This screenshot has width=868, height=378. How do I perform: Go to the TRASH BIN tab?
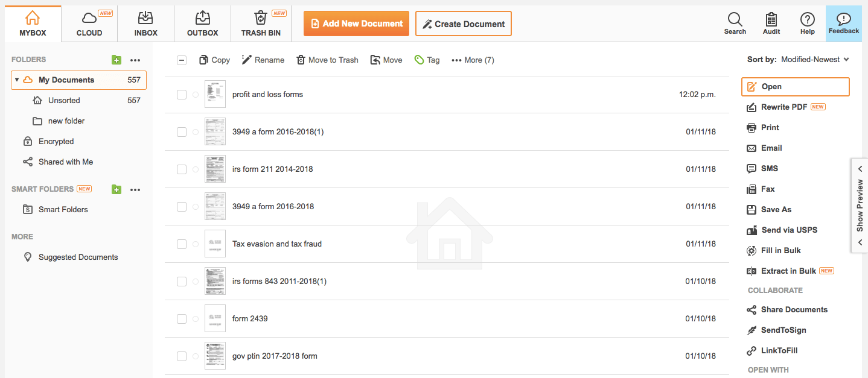tap(261, 24)
